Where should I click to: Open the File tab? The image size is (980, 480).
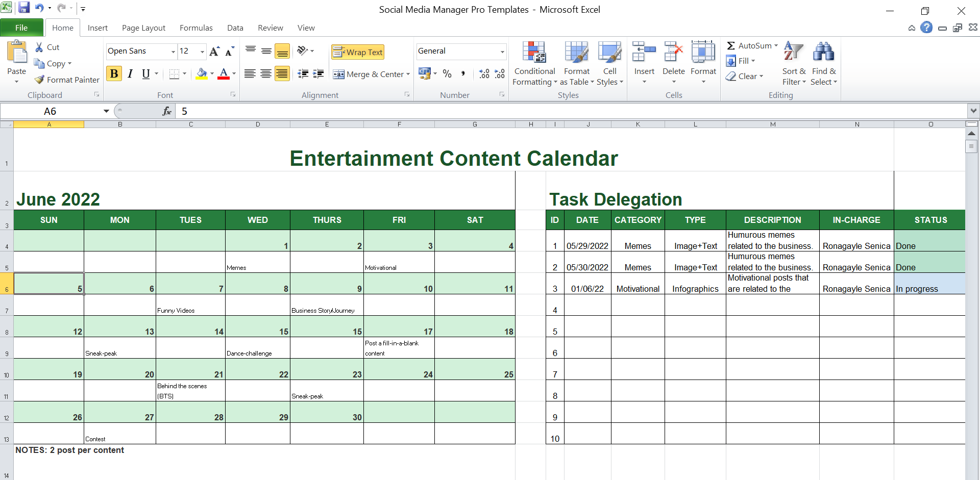(x=21, y=28)
